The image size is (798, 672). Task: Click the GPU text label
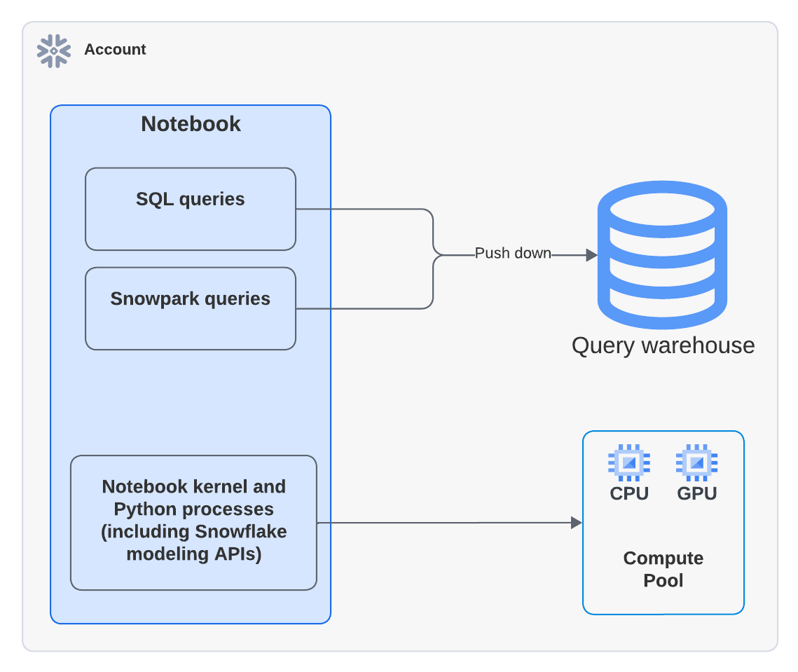696,493
